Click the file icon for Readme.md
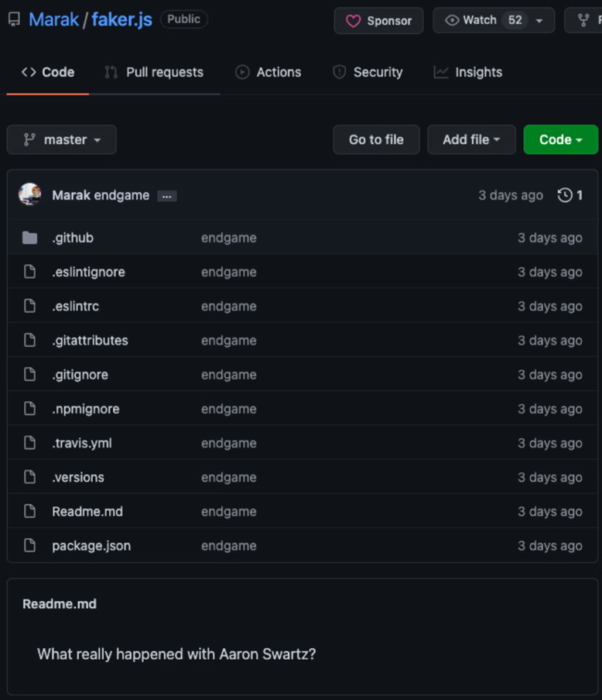 [x=30, y=511]
